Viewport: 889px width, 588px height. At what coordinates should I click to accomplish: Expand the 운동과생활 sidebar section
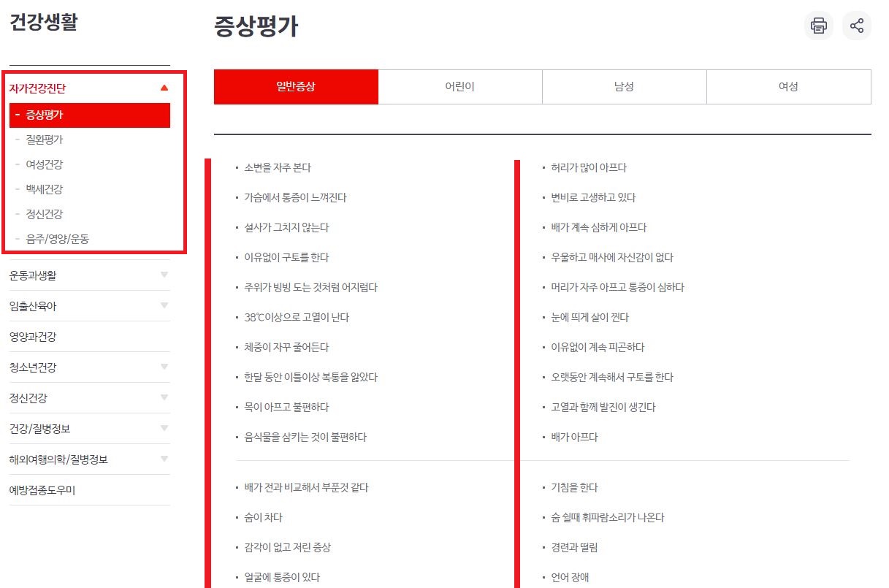[164, 275]
